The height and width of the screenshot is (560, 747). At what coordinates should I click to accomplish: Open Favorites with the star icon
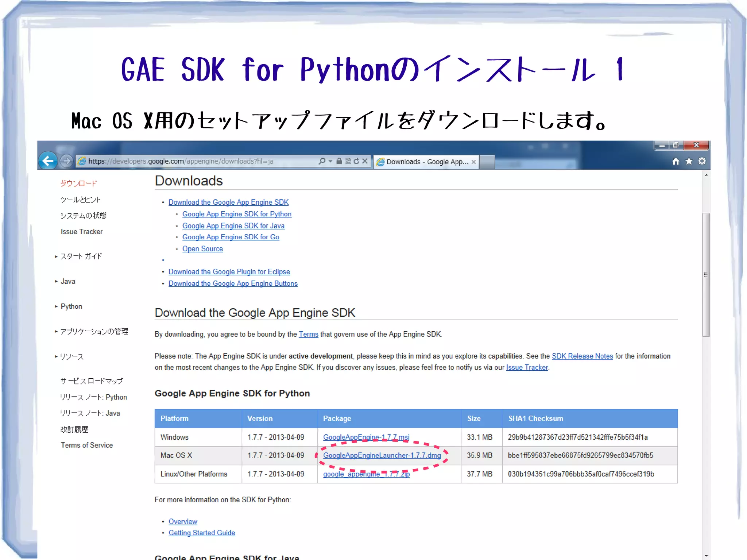click(689, 161)
